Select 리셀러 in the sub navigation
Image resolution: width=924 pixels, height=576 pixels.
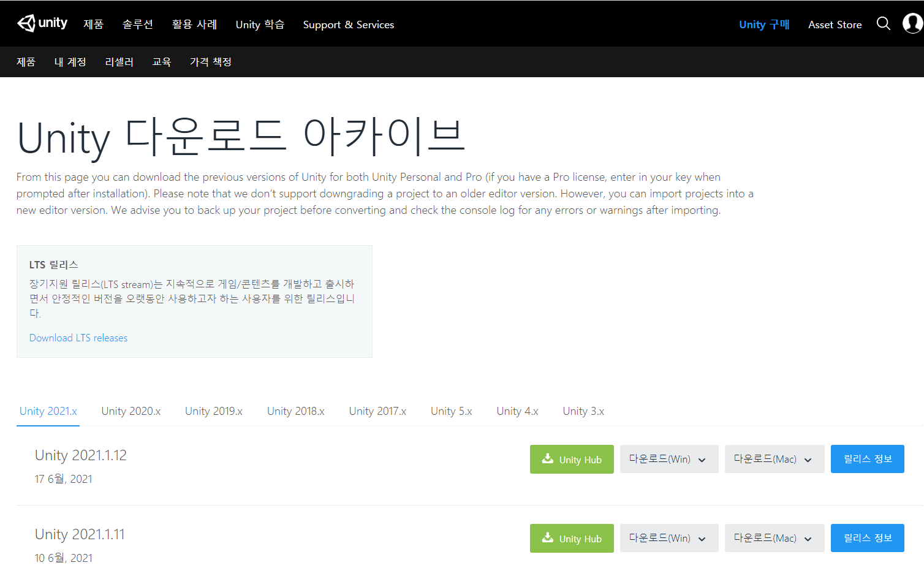tap(119, 62)
